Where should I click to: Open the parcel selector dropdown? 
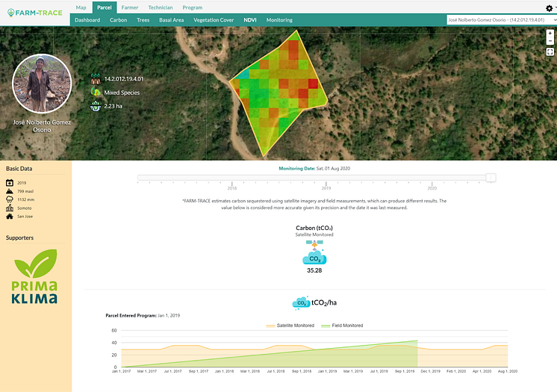[x=497, y=20]
